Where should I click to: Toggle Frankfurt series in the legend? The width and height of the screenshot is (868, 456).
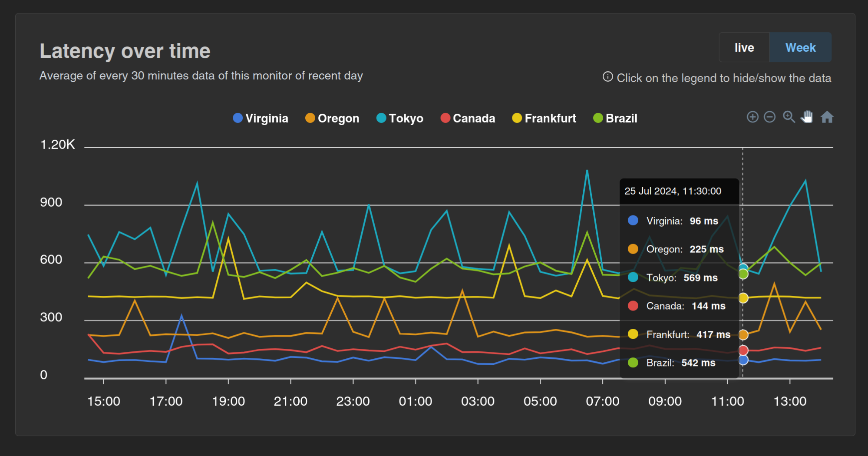click(544, 118)
